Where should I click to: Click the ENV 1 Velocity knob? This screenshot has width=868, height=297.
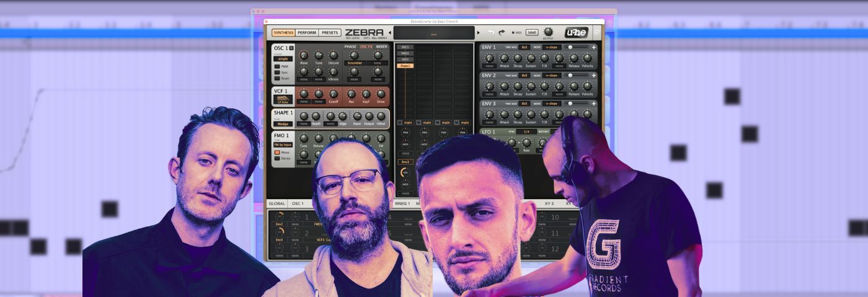click(587, 58)
